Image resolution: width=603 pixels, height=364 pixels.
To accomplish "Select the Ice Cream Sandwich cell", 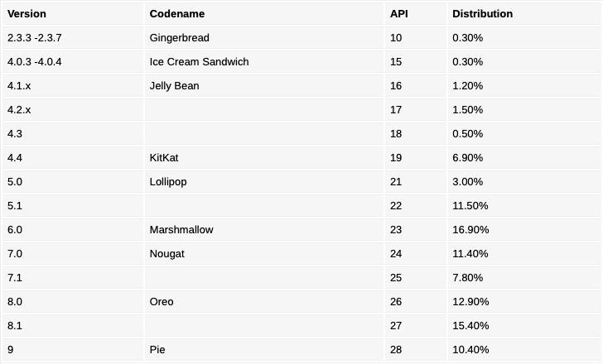I will (x=199, y=62).
